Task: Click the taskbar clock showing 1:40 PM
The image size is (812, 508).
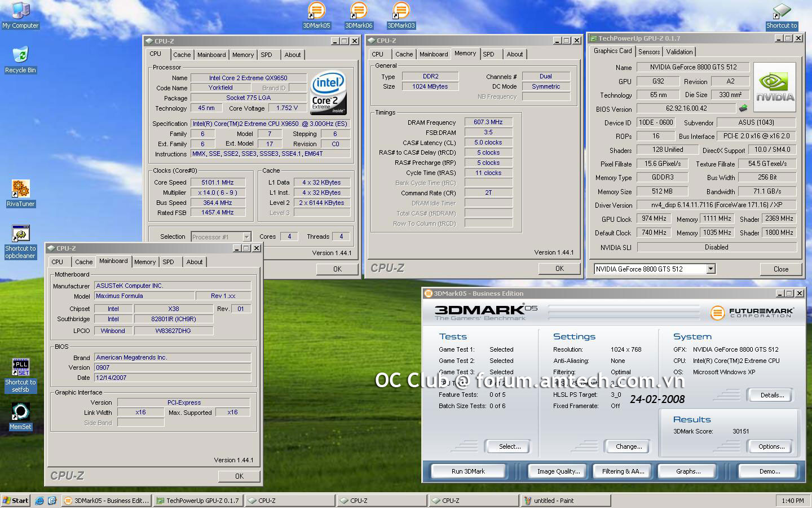Action: 793,501
